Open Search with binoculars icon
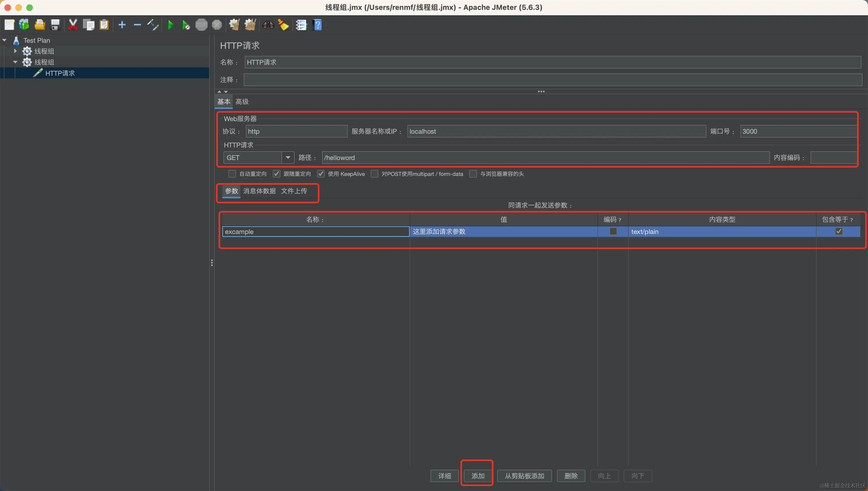The width and height of the screenshot is (868, 491). tap(268, 25)
